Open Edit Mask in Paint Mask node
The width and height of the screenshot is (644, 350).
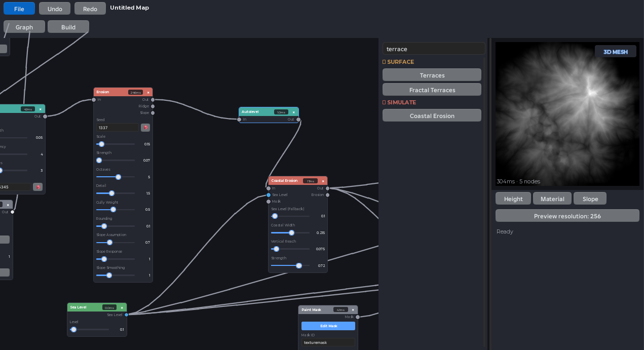point(328,326)
